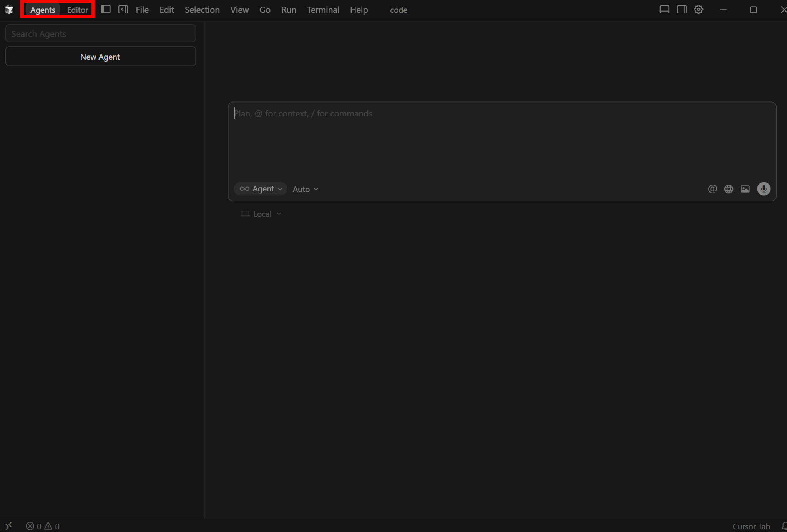Viewport: 787px width, 532px height.
Task: Click the attach image icon
Action: pyautogui.click(x=745, y=189)
